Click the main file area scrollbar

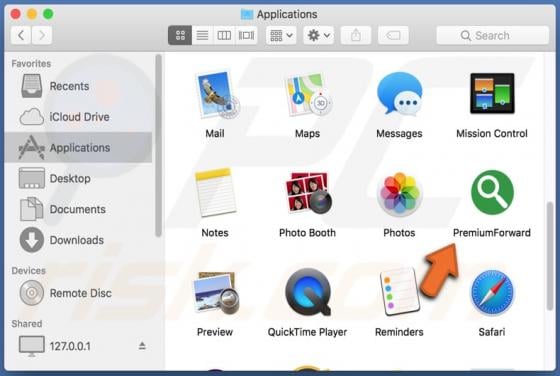(550, 256)
